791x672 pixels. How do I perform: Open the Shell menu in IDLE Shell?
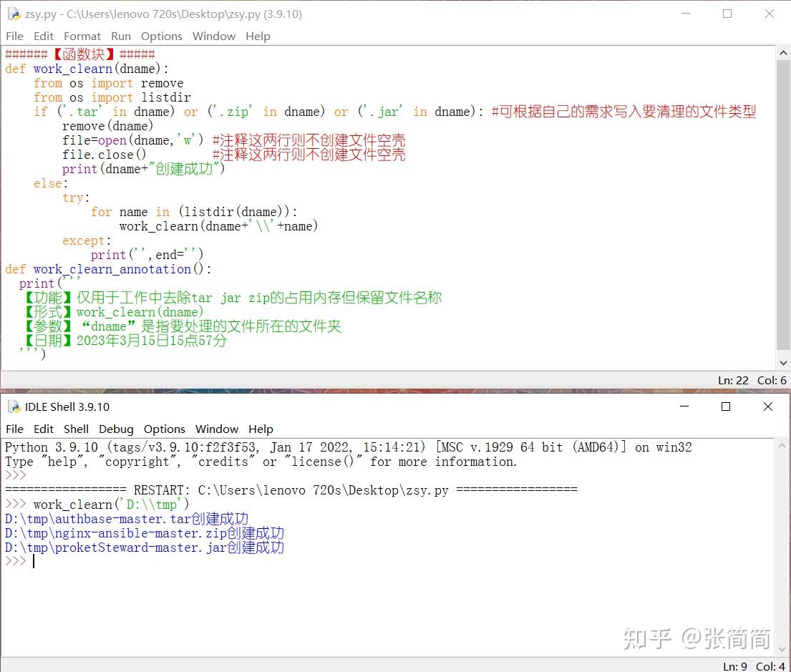[75, 429]
